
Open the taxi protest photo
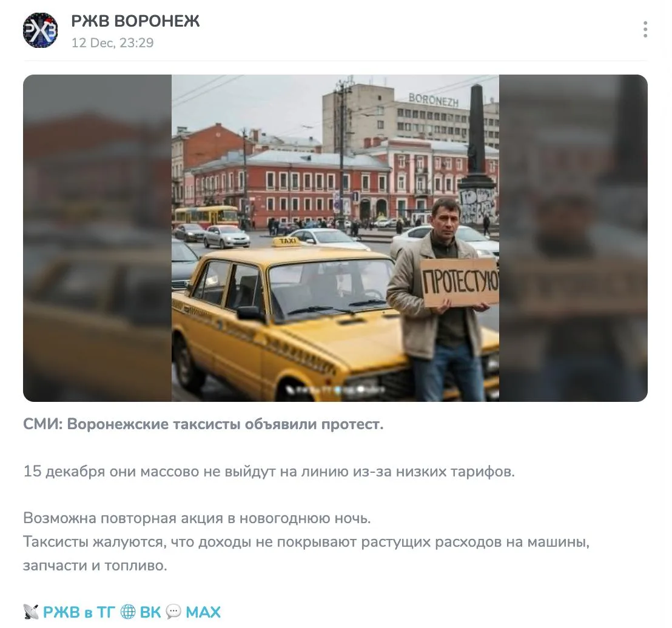(335, 238)
